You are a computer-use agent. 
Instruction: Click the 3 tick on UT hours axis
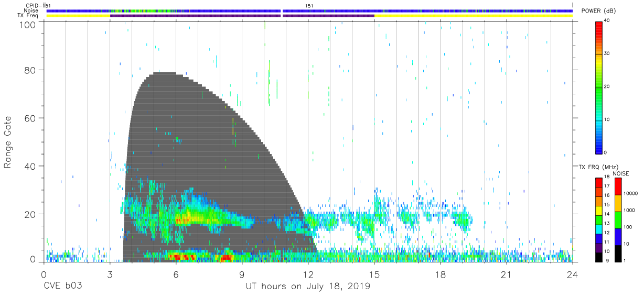tap(110, 274)
